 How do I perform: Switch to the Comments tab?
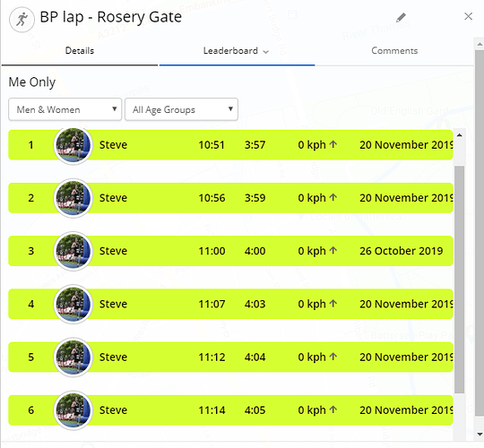pyautogui.click(x=394, y=50)
